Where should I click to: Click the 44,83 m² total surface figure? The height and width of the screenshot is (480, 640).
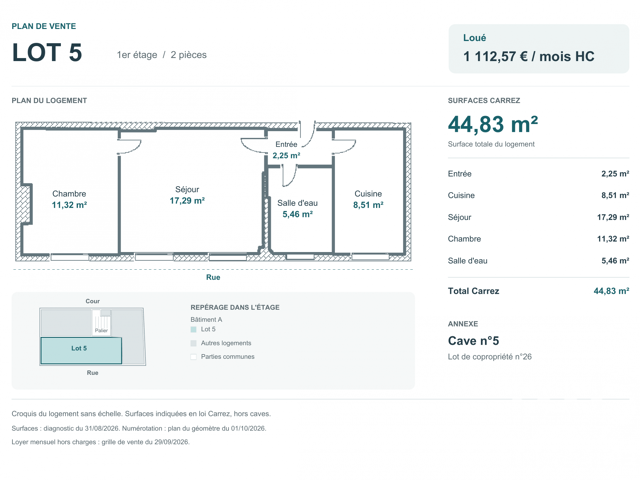pyautogui.click(x=493, y=124)
